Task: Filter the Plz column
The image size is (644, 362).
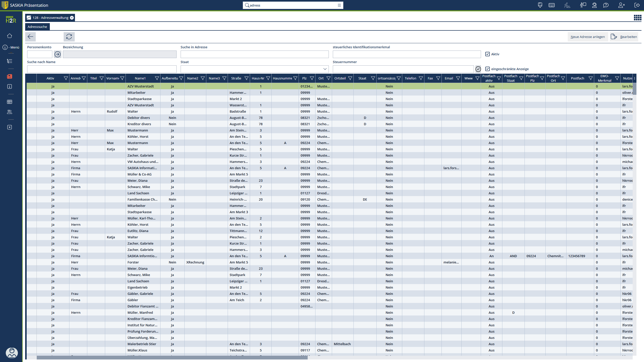Action: coord(312,78)
